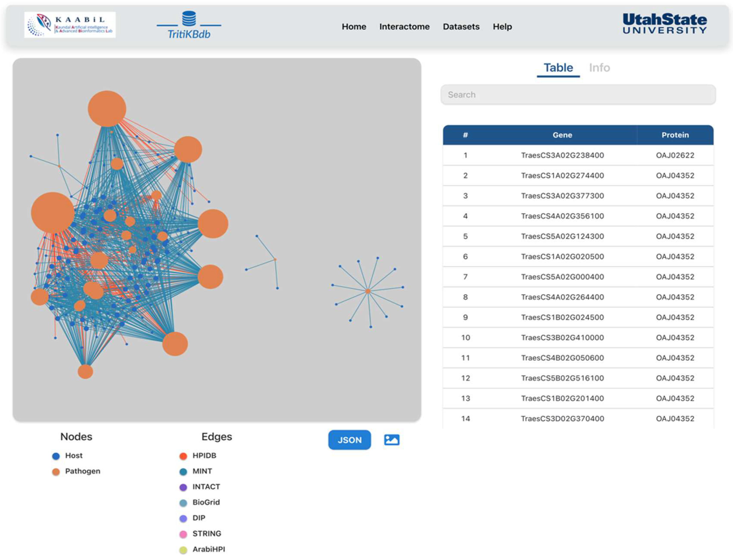The height and width of the screenshot is (560, 733).
Task: Focus the table Search field
Action: pos(578,95)
